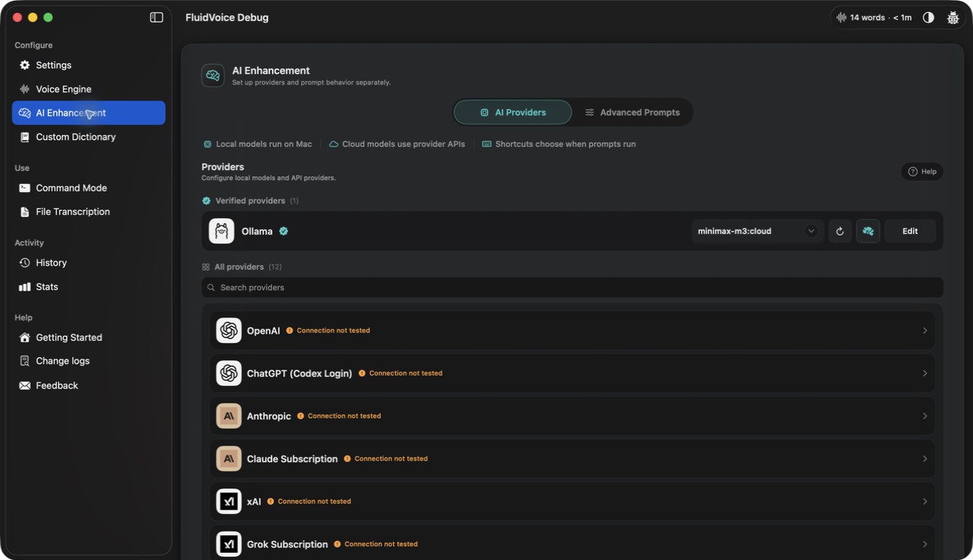Click the Help button

[922, 171]
